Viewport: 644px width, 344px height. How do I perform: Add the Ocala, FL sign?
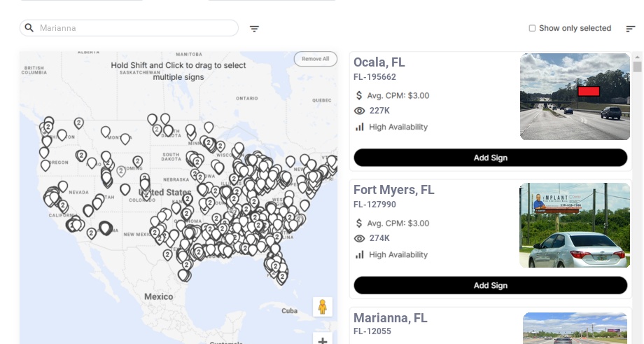[490, 158]
